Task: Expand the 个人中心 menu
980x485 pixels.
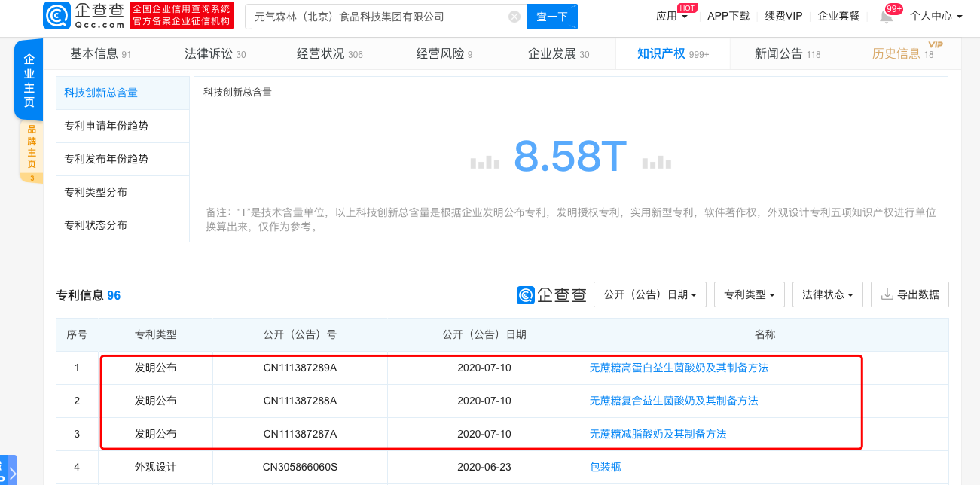Action: click(936, 16)
